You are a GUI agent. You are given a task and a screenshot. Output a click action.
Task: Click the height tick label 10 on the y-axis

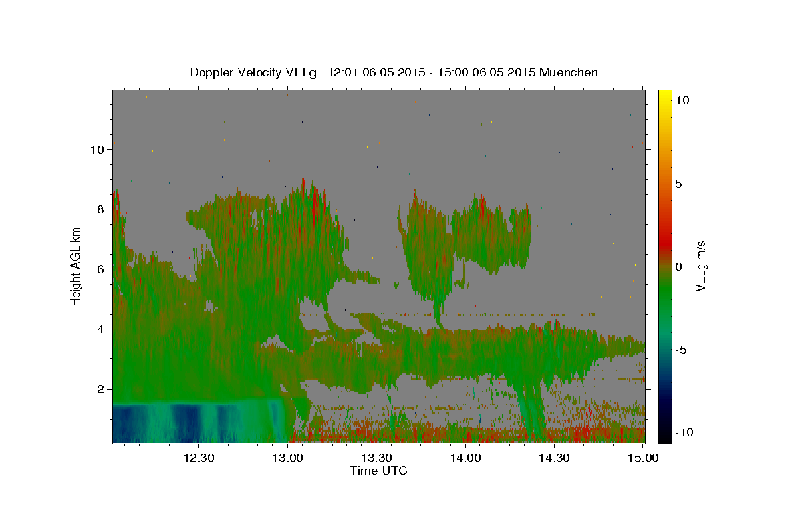(98, 150)
